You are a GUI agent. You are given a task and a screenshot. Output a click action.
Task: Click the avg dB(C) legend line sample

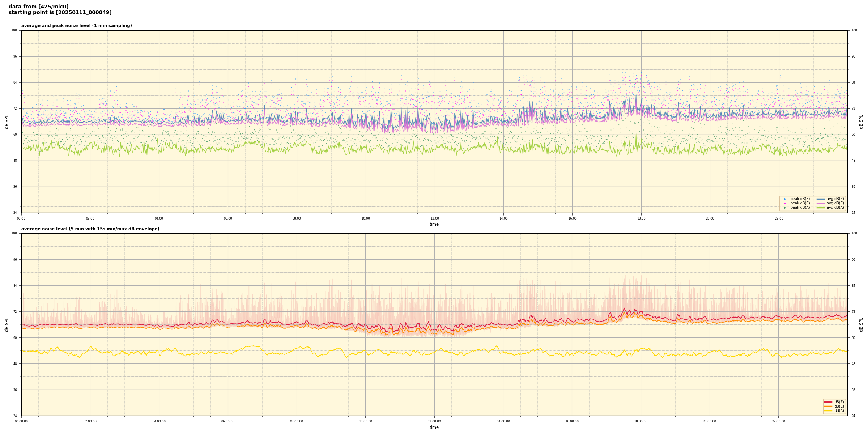point(820,203)
